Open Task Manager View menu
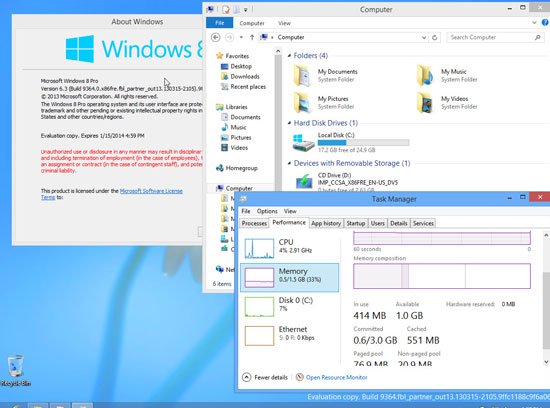 290,211
